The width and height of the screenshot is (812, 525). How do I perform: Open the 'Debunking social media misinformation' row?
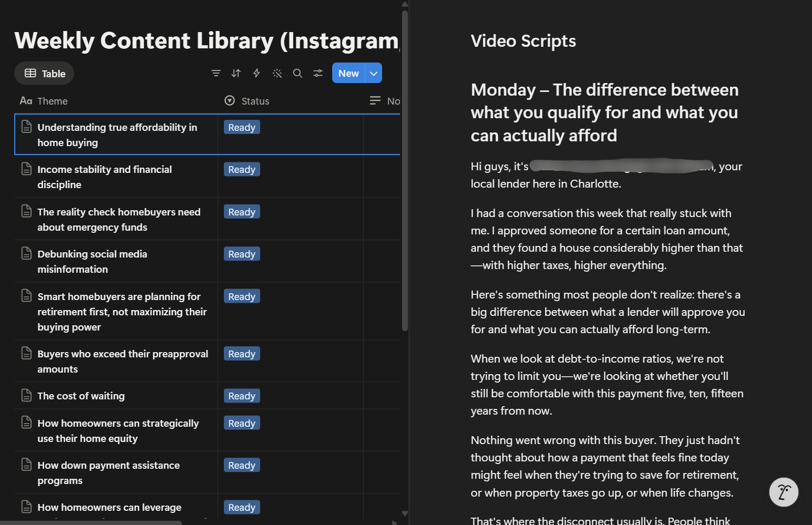point(92,261)
